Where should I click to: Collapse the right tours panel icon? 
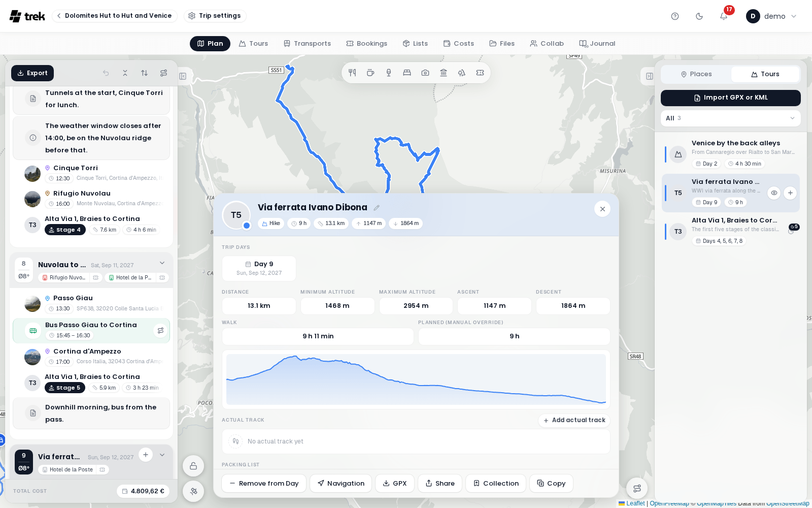[649, 76]
